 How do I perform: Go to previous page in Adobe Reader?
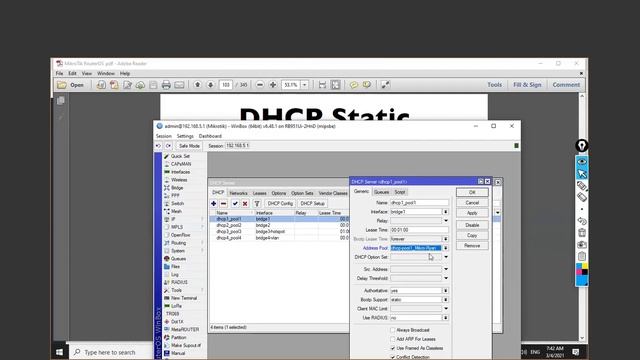tap(198, 85)
